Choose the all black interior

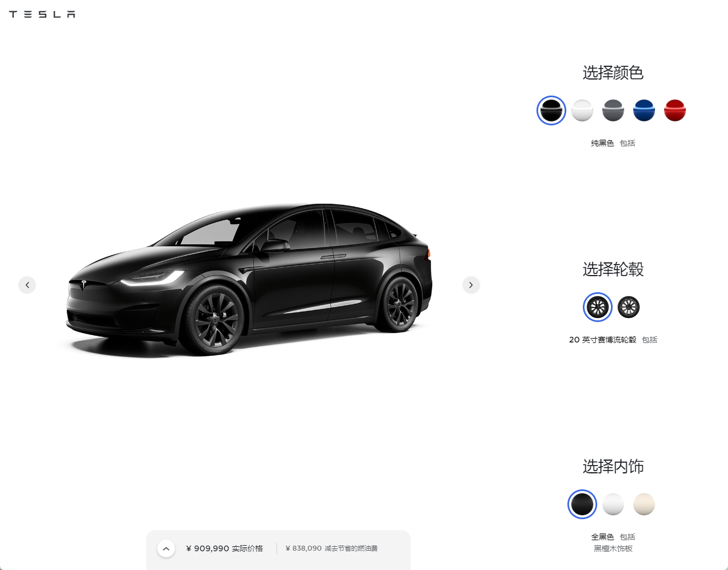582,504
